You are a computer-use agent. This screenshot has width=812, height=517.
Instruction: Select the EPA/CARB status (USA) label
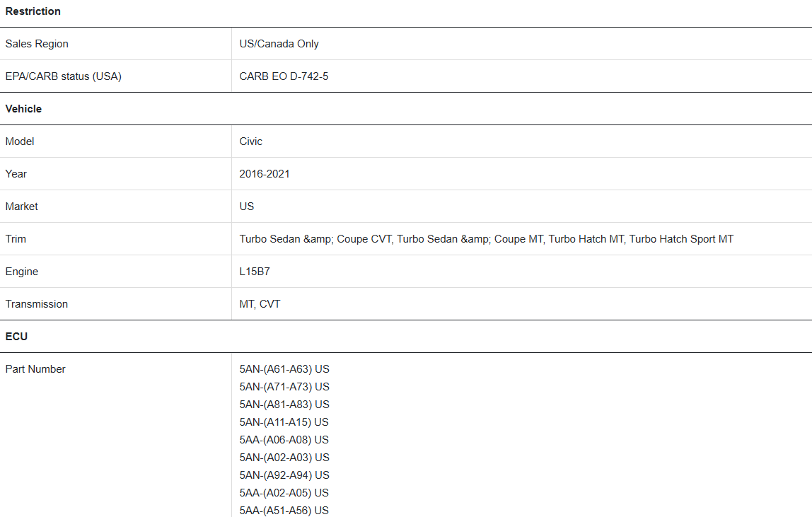point(63,76)
